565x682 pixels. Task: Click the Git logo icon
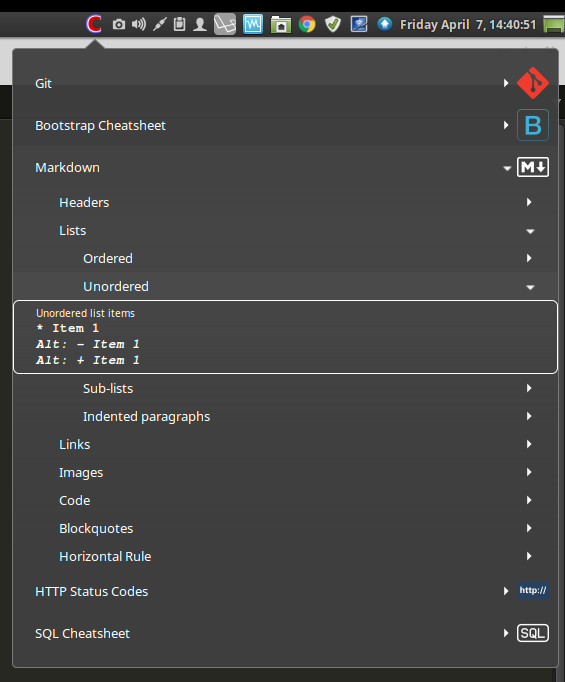tap(533, 83)
